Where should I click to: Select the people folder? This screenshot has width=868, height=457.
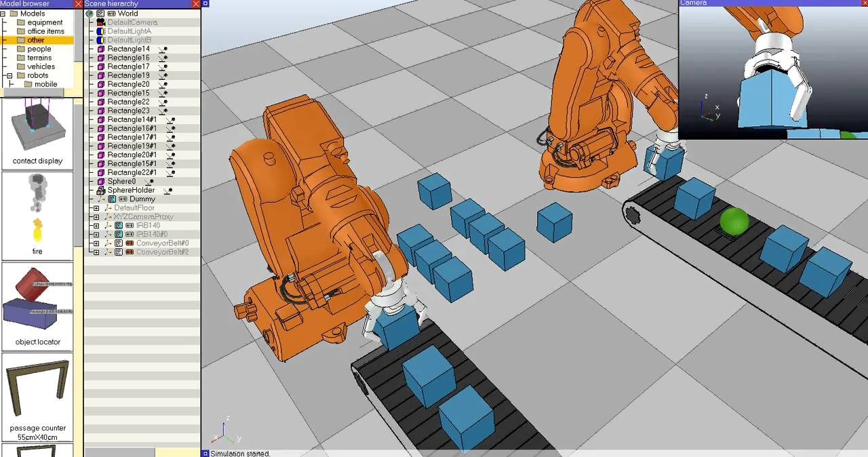39,49
